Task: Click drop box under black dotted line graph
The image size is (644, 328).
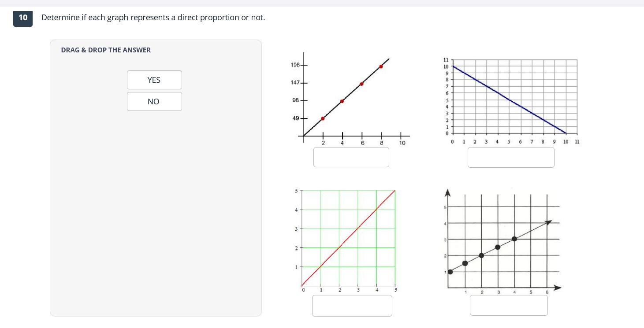Action: click(x=509, y=305)
